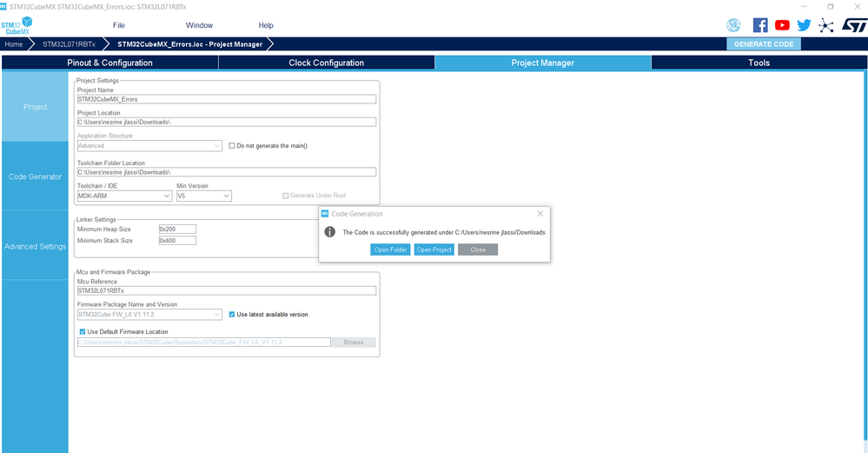868x453 pixels.
Task: Open the Help menu
Action: (266, 25)
